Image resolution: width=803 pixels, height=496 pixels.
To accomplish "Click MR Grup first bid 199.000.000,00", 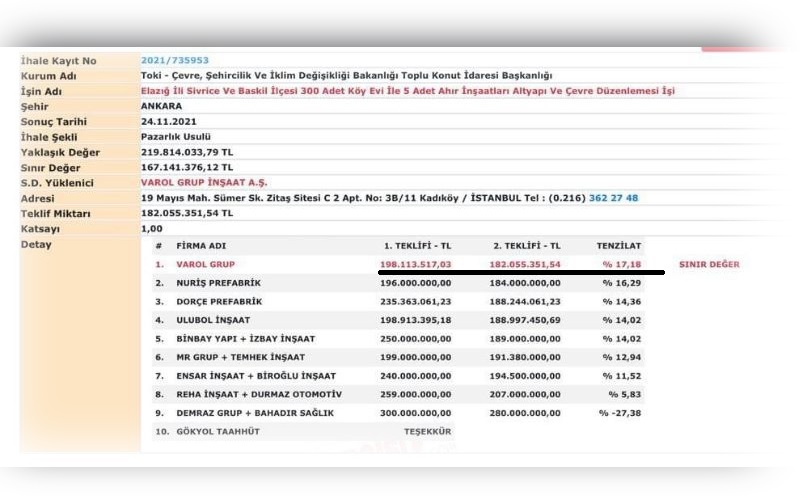I will [415, 357].
